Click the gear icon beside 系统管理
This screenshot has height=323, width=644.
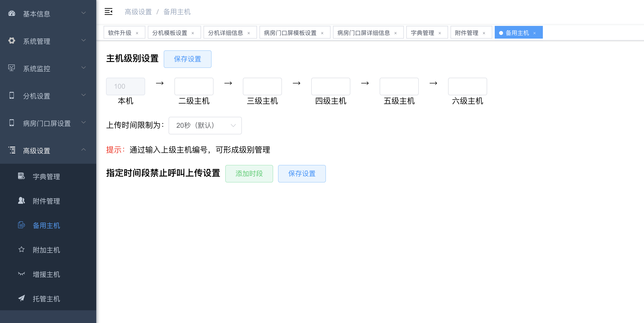pos(12,41)
